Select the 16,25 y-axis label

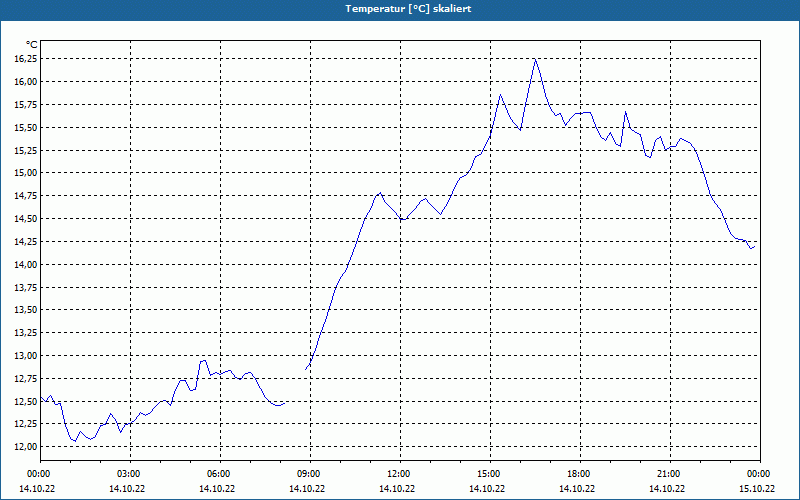[26, 59]
